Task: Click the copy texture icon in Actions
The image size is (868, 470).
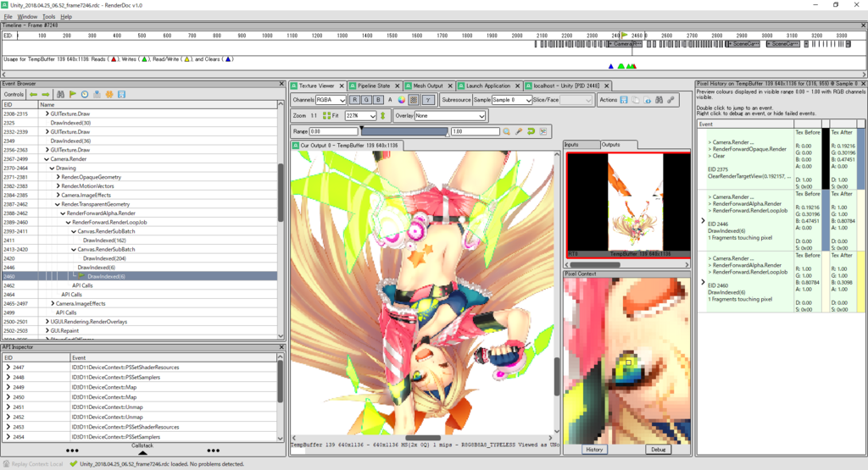Action: 636,100
